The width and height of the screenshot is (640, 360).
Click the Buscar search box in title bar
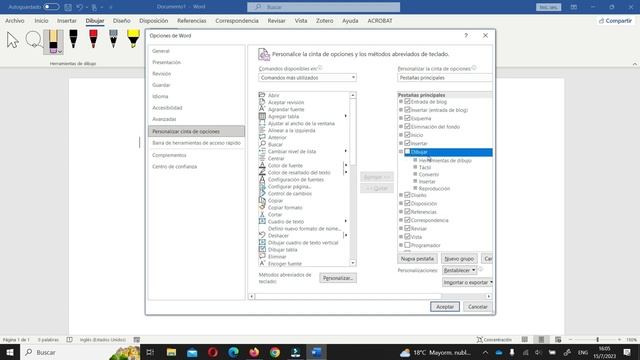323,7
